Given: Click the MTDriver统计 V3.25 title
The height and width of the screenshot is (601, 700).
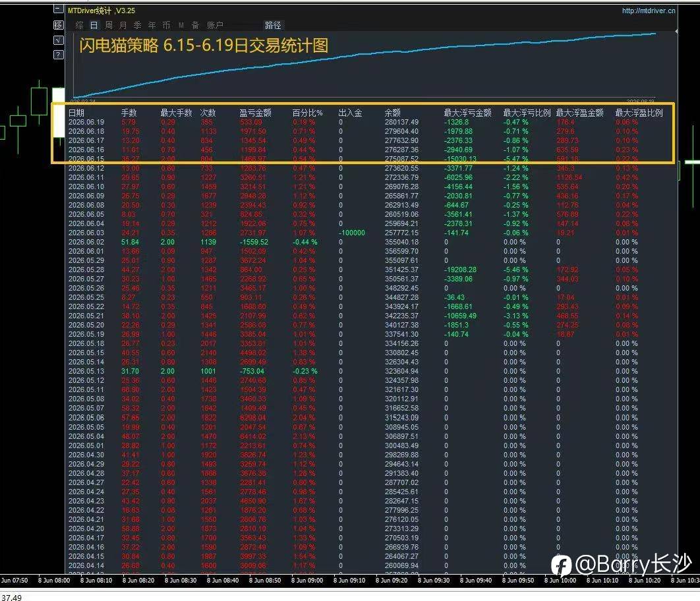Looking at the screenshot, I should [102, 11].
